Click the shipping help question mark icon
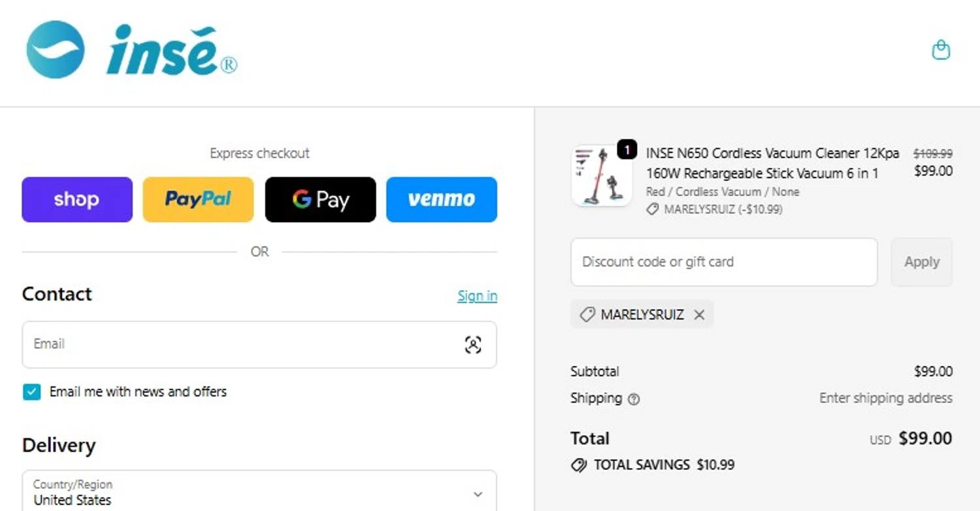Viewport: 980px width, 511px height. point(633,399)
